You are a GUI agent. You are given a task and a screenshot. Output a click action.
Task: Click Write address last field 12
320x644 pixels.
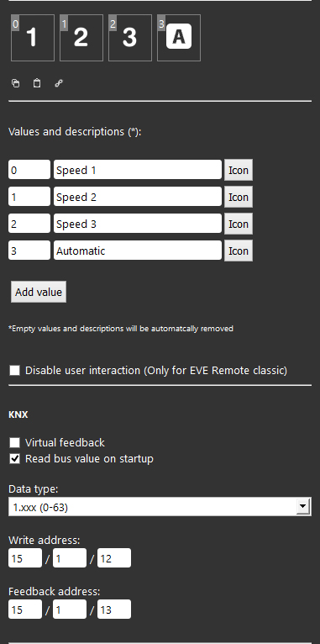pos(114,558)
